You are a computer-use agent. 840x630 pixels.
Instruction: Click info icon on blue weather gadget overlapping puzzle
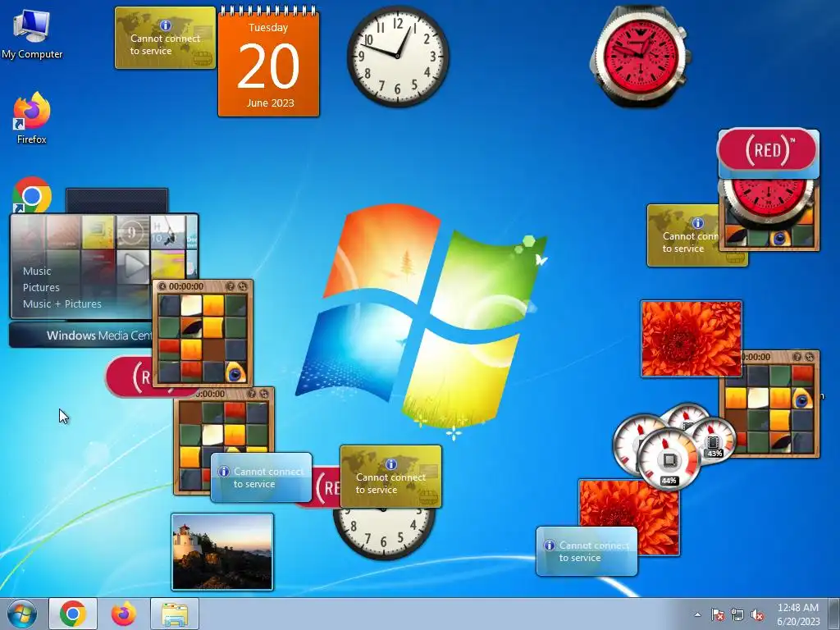point(224,472)
